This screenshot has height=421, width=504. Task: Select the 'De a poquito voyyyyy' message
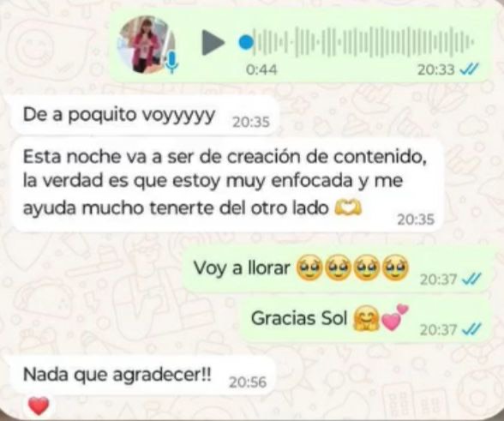pos(144,116)
